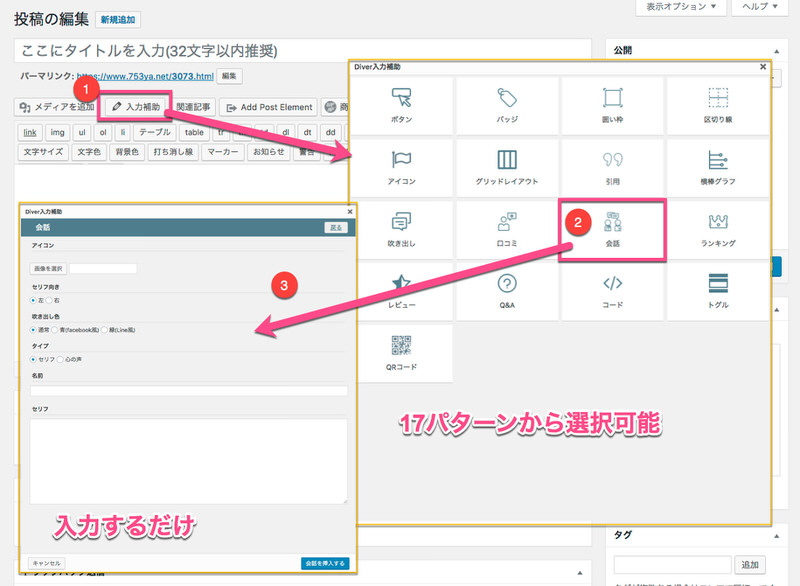The height and width of the screenshot is (586, 800).
Task: Choose the 横棒グラフ bar graph icon
Action: (717, 160)
